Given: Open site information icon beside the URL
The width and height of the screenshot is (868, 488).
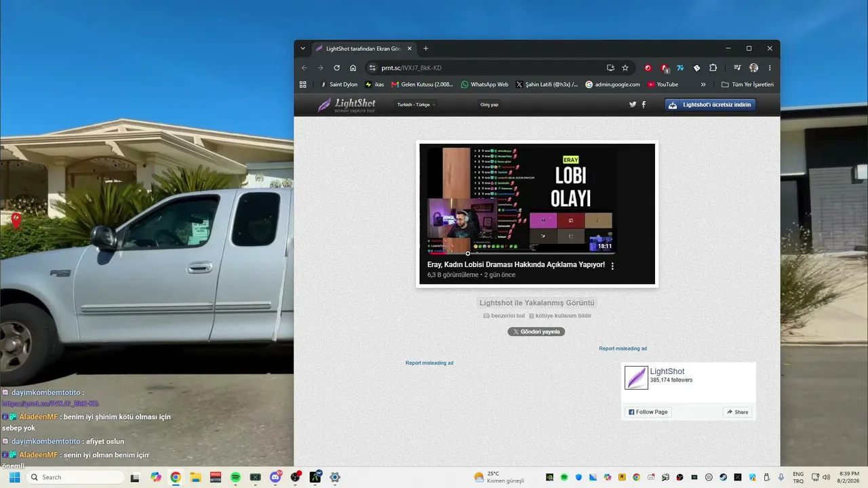Looking at the screenshot, I should click(x=372, y=68).
